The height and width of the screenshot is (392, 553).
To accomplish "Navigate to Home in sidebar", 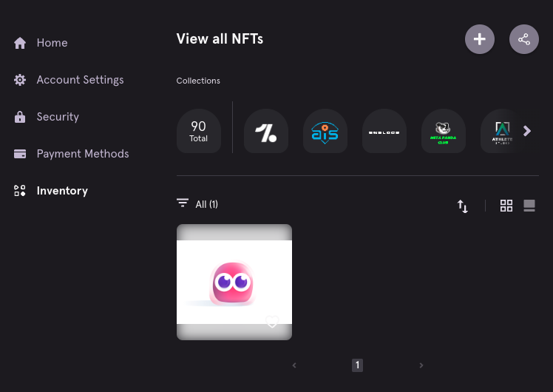I will tap(52, 43).
